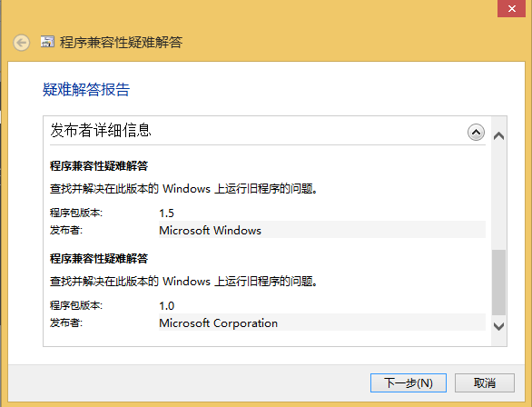
Task: Click the vertical scrollbar thumb
Action: click(498, 283)
